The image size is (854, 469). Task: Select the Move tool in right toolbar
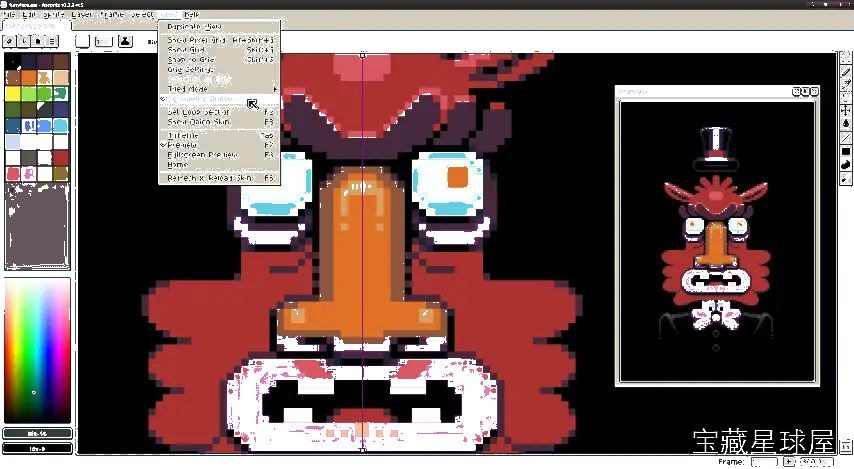coord(846,111)
